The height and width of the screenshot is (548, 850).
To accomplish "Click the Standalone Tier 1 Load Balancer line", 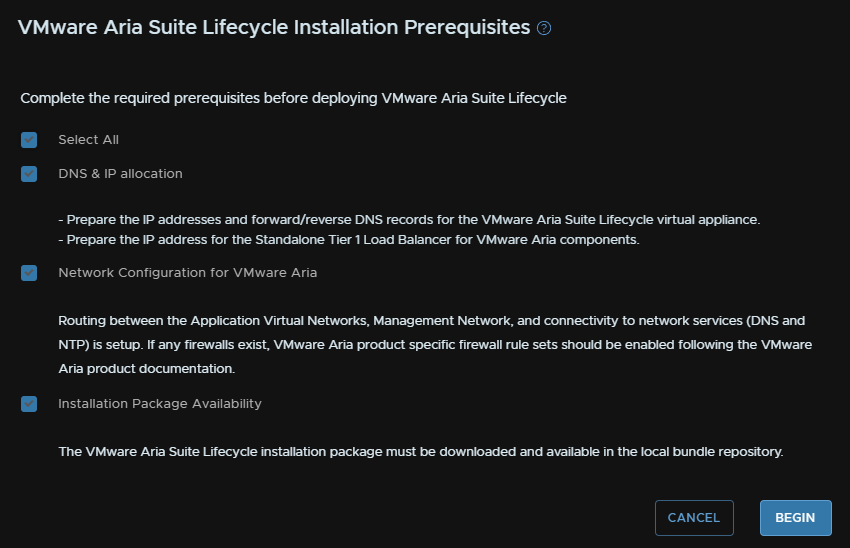I will pos(349,240).
